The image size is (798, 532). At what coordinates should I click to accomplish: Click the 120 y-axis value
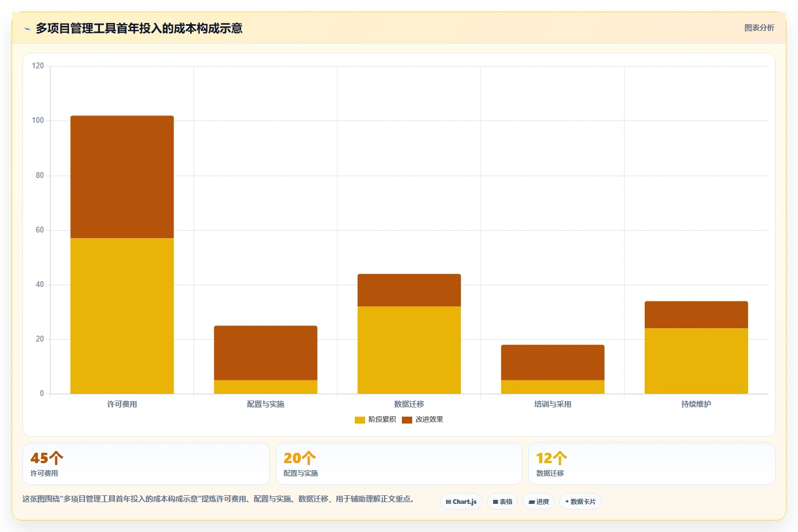pyautogui.click(x=38, y=66)
